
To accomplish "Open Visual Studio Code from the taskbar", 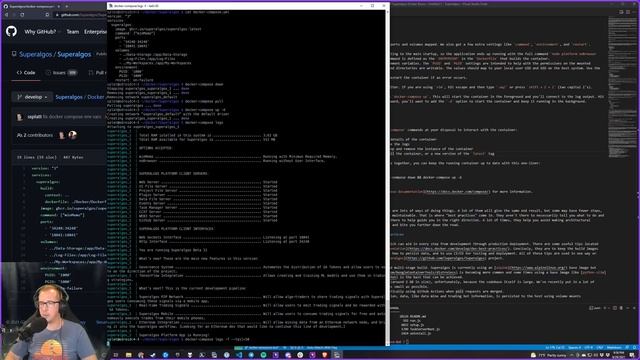I will pyautogui.click(x=239, y=355).
